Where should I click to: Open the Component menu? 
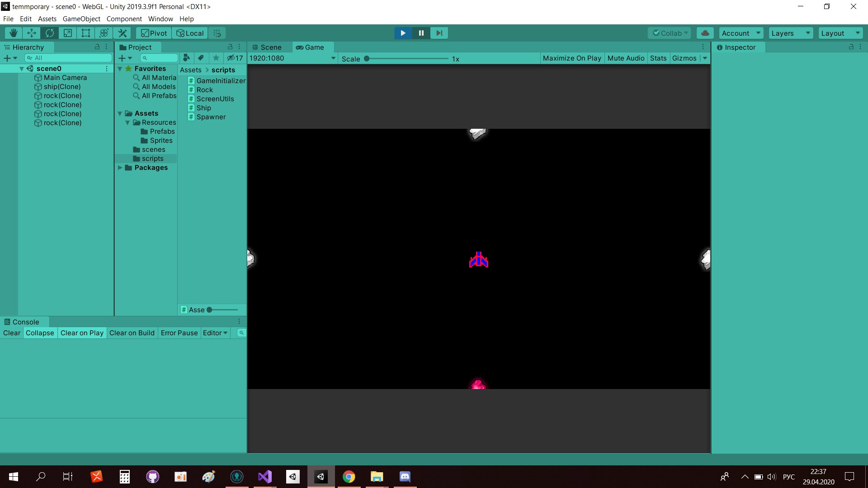[124, 19]
